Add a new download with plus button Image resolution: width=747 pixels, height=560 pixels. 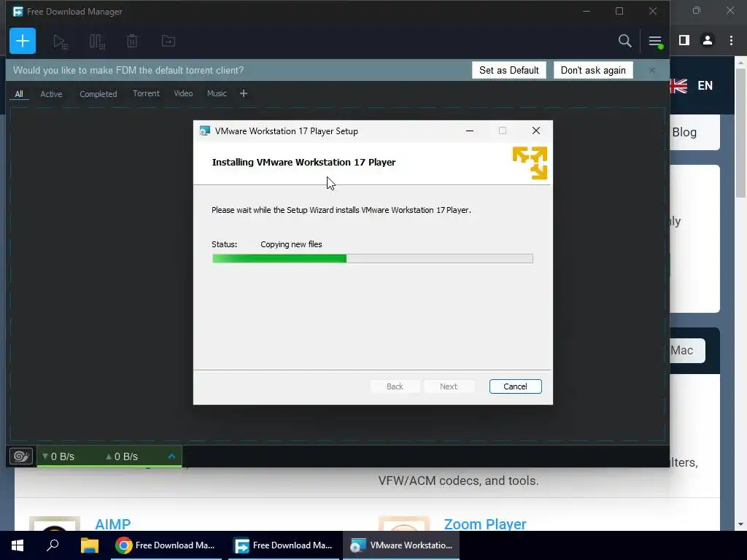tap(23, 41)
